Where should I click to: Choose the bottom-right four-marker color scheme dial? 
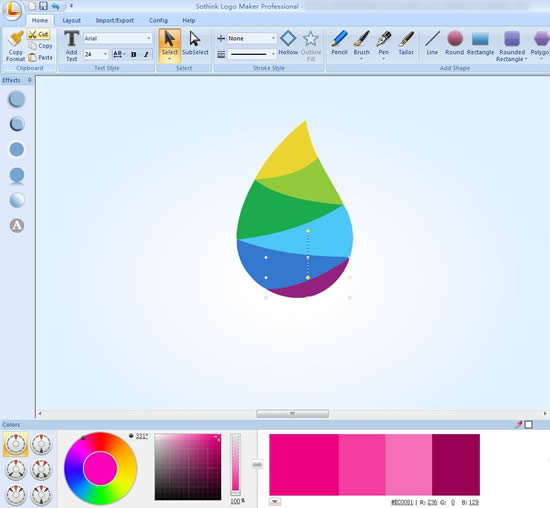(41, 495)
